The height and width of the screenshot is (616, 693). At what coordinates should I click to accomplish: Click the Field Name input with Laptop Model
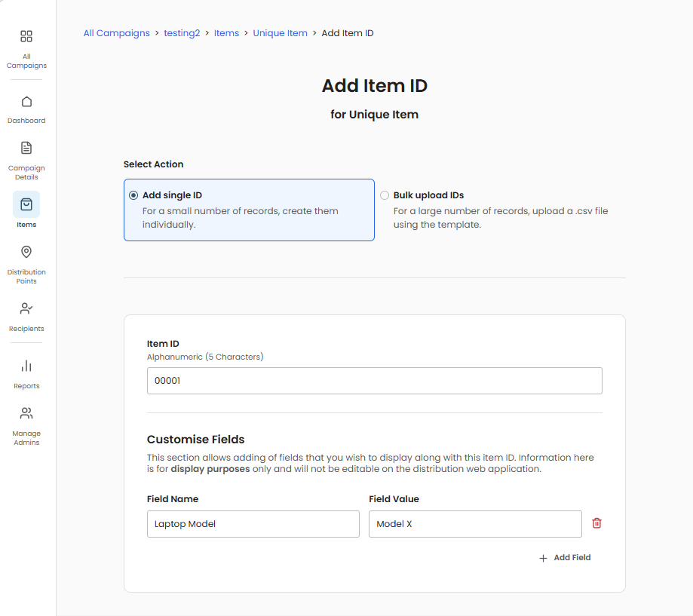coord(253,524)
